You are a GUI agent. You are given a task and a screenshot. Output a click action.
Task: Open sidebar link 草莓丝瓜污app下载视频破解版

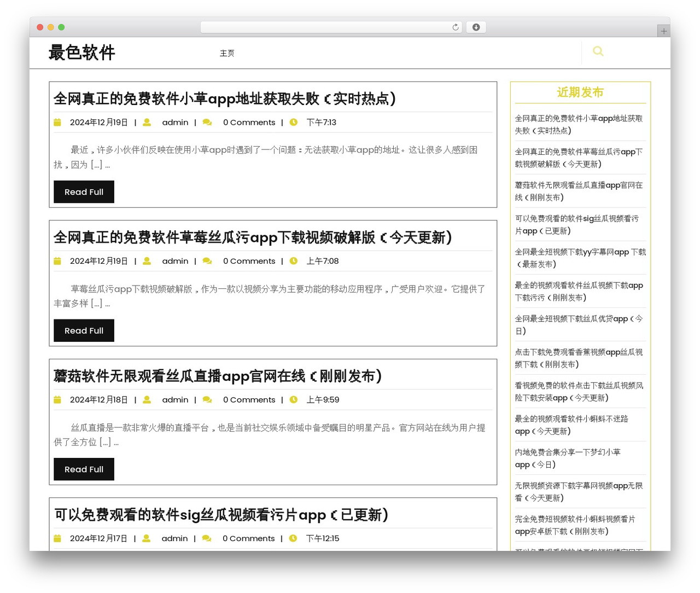(580, 158)
